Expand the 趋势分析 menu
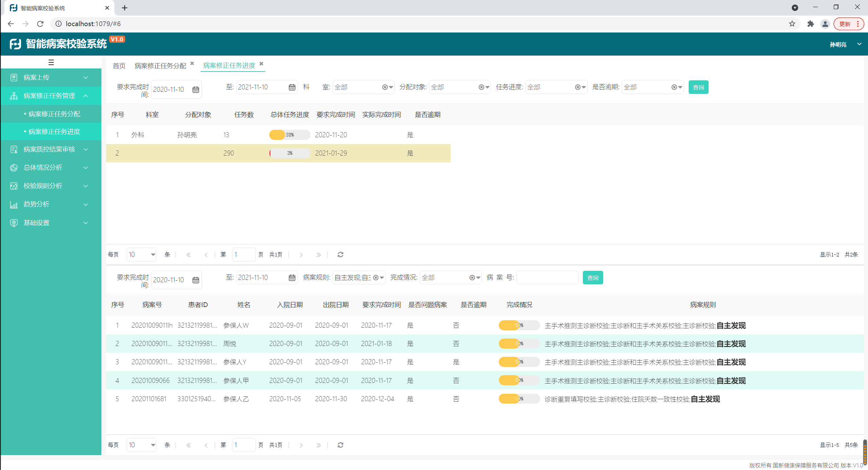 86,204
